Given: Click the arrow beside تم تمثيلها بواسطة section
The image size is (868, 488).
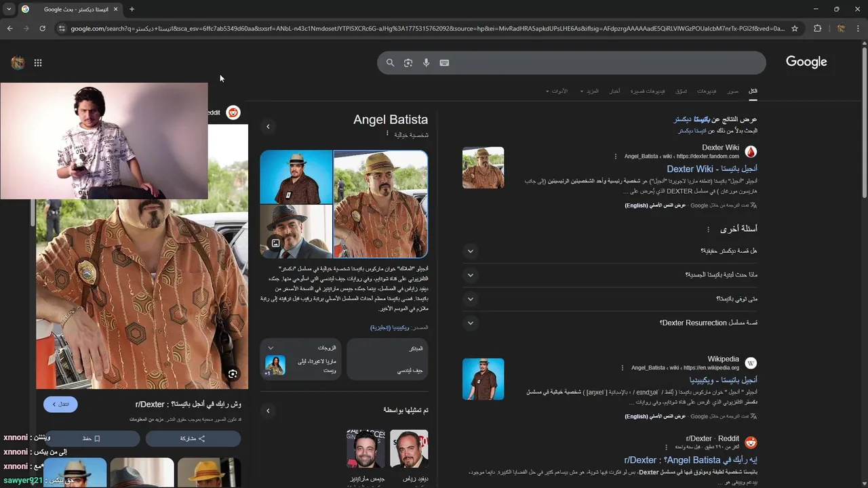Looking at the screenshot, I should [x=268, y=411].
